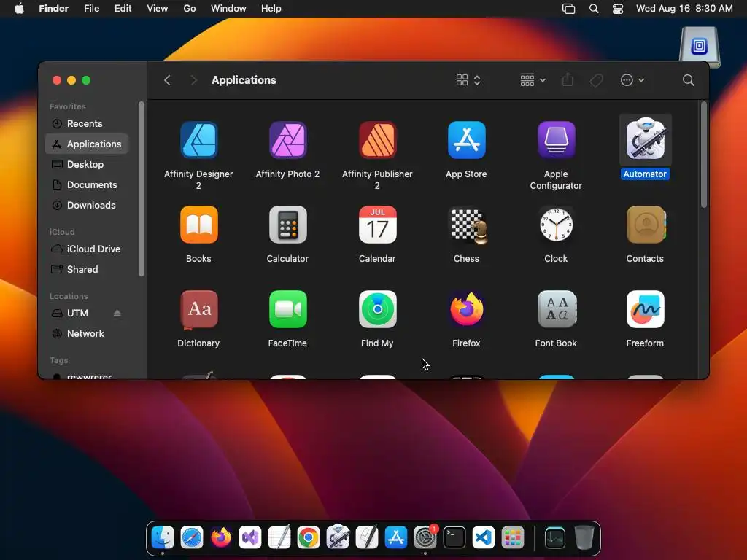Select the Font Book app icon
This screenshot has width=747, height=560.
(x=556, y=309)
